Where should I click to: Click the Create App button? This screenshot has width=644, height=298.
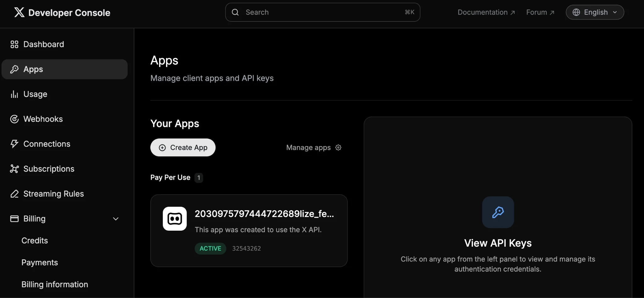click(x=183, y=147)
